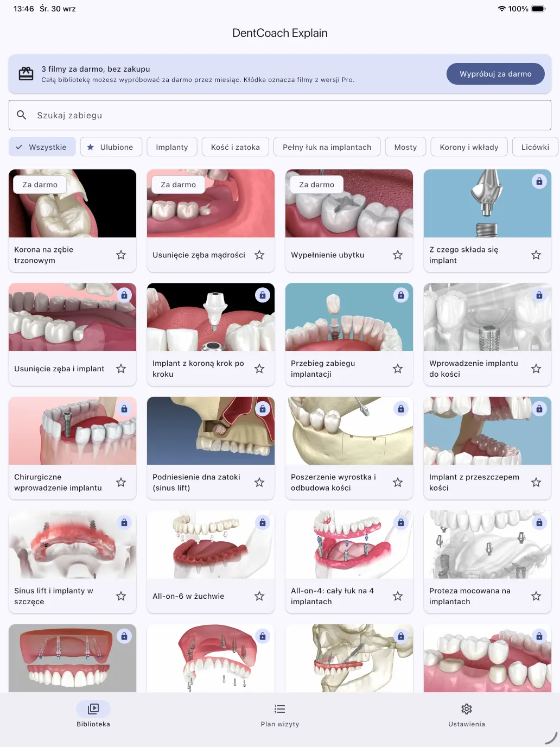Click lock icon on Implant z przeszczepem kości
This screenshot has width=560, height=747.
click(x=539, y=408)
